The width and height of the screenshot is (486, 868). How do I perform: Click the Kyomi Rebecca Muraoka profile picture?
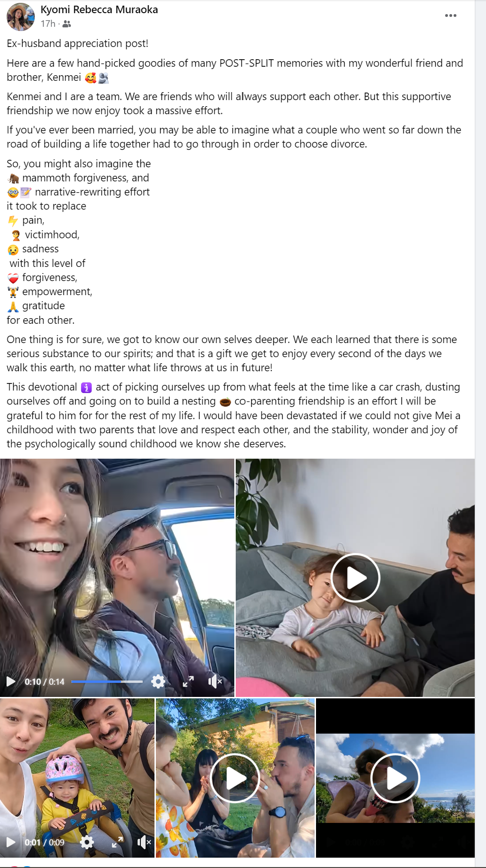tap(21, 16)
